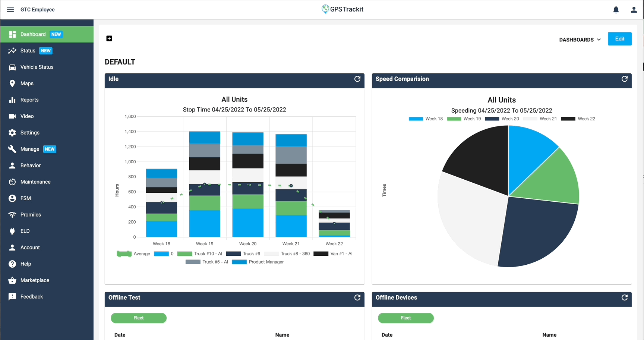Click the Dashboard grid icon in sidebar
The height and width of the screenshot is (340, 644).
12,34
